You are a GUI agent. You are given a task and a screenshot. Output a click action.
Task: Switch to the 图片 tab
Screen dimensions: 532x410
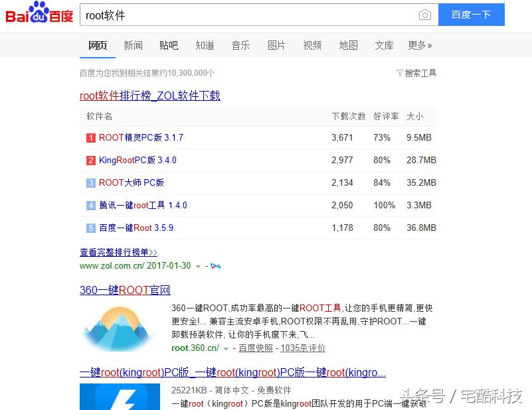click(x=276, y=45)
